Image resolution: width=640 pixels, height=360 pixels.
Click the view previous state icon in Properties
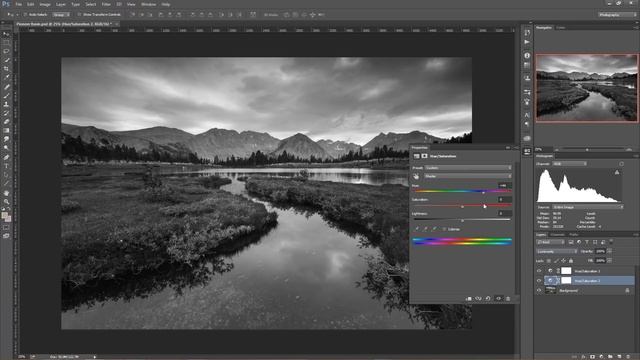[x=478, y=299]
